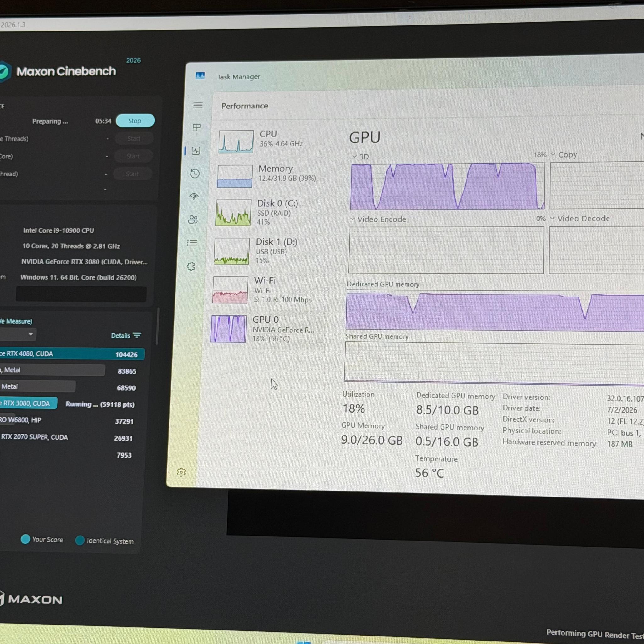Click Windows 11, 64 Bit system text
Screen dimensions: 644x644
78,277
